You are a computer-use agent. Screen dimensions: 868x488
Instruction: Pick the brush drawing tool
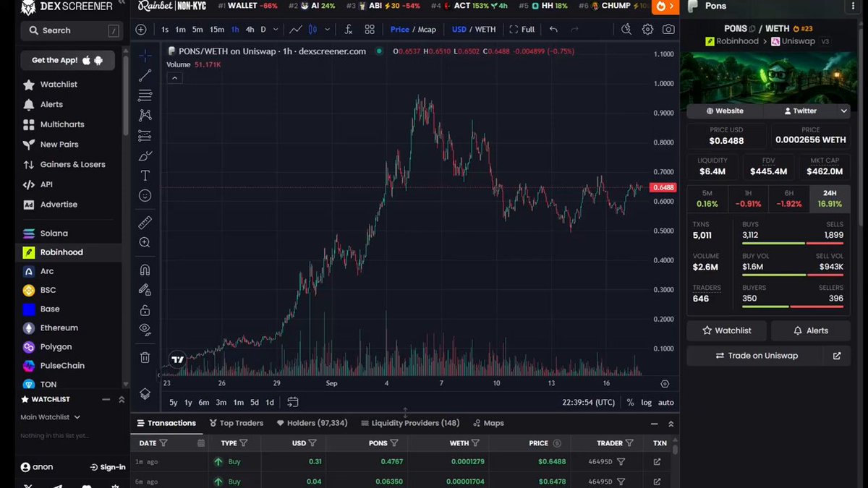(145, 155)
